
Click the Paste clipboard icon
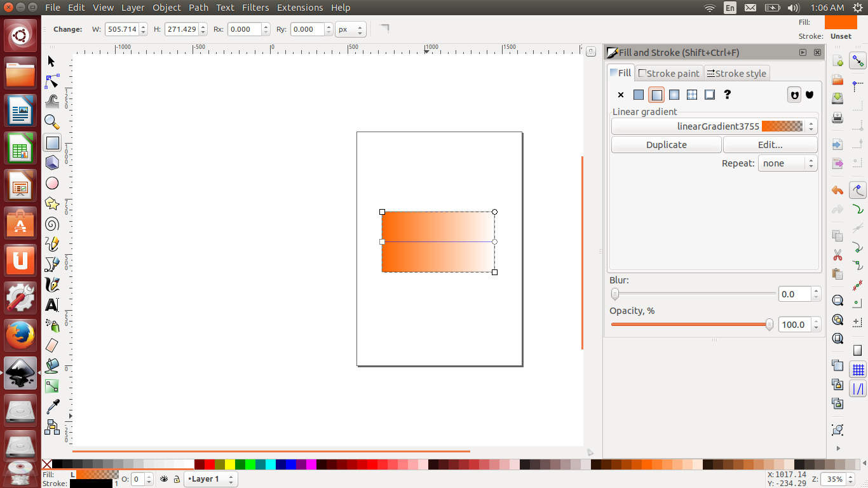837,274
